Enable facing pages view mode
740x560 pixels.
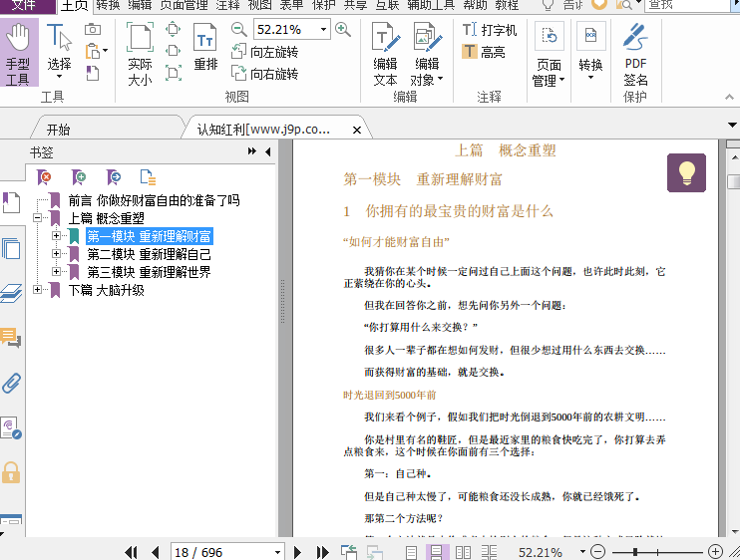pos(463,552)
